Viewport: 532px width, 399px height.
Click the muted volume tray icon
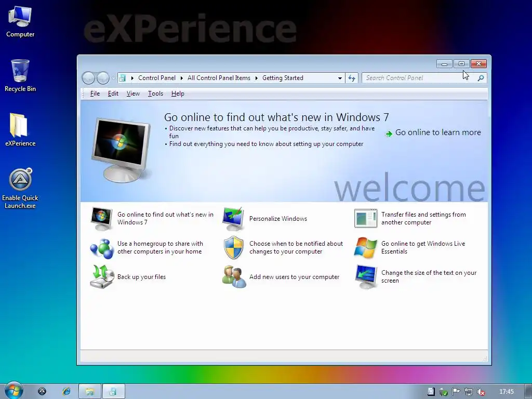tap(481, 392)
